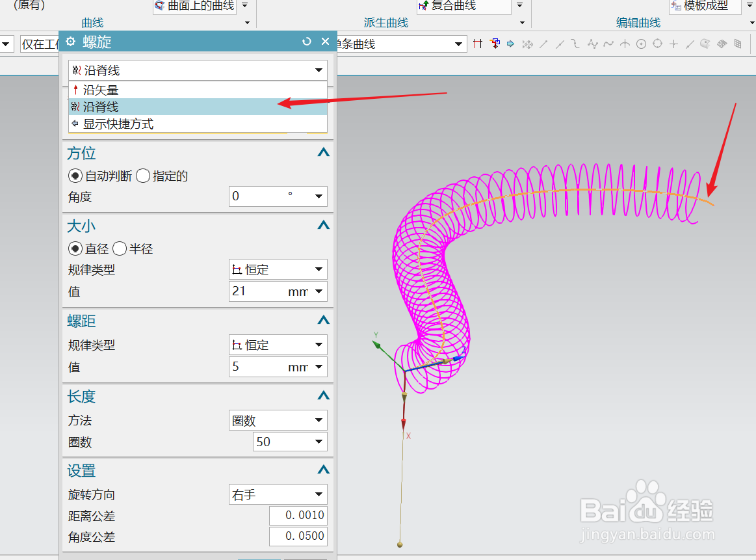Image resolution: width=756 pixels, height=560 pixels.
Task: Open the 角度 value dropdown arrow
Action: tap(319, 196)
